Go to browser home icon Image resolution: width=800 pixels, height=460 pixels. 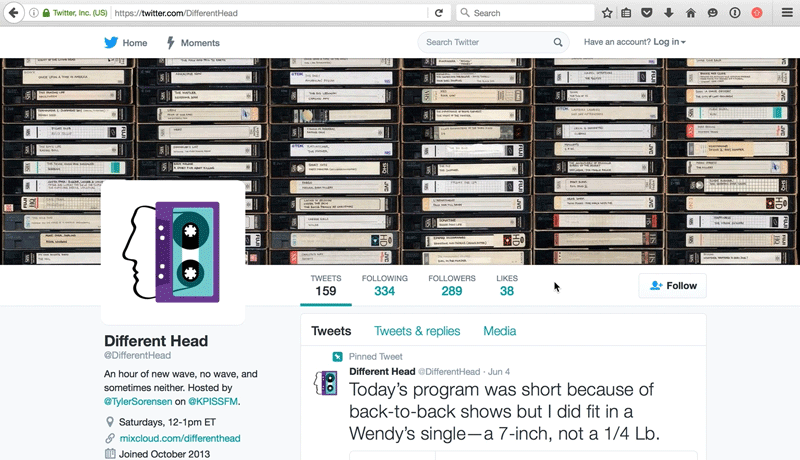[691, 13]
